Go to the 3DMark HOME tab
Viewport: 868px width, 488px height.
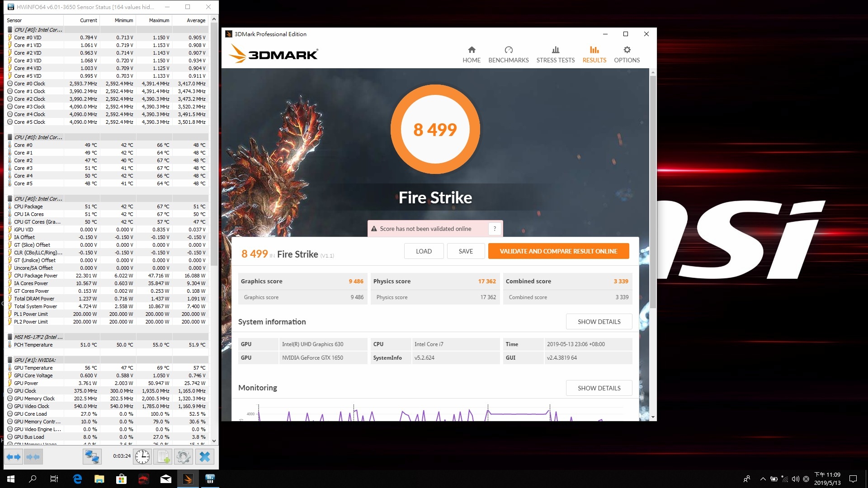pyautogui.click(x=472, y=55)
